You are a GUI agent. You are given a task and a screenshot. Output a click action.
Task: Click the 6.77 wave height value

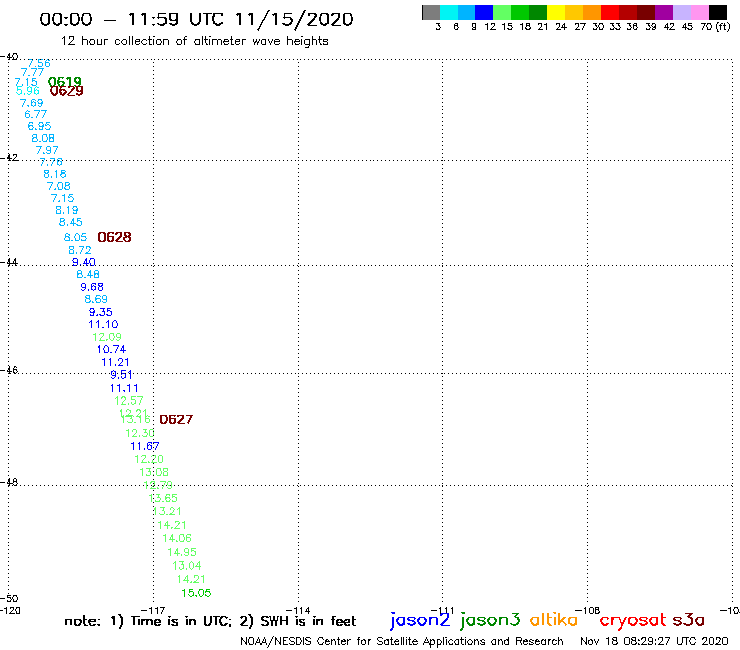pos(35,114)
